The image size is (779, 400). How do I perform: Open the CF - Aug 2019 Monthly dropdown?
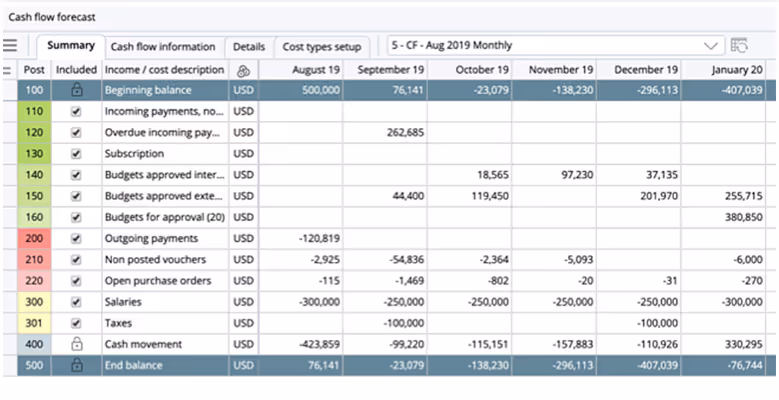coord(556,46)
